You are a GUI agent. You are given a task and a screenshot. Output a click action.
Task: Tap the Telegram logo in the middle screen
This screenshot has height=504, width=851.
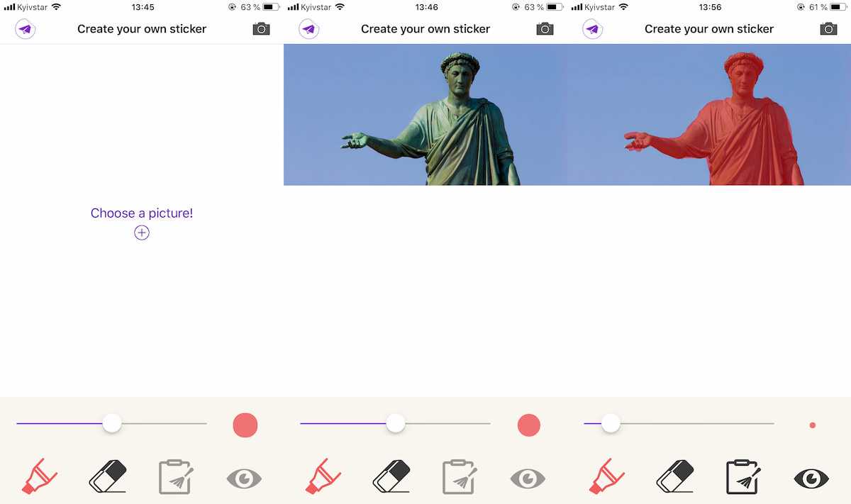pos(309,29)
